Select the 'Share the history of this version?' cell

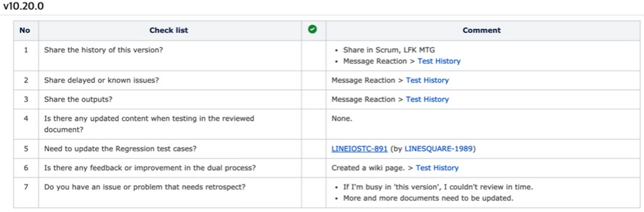pos(170,55)
